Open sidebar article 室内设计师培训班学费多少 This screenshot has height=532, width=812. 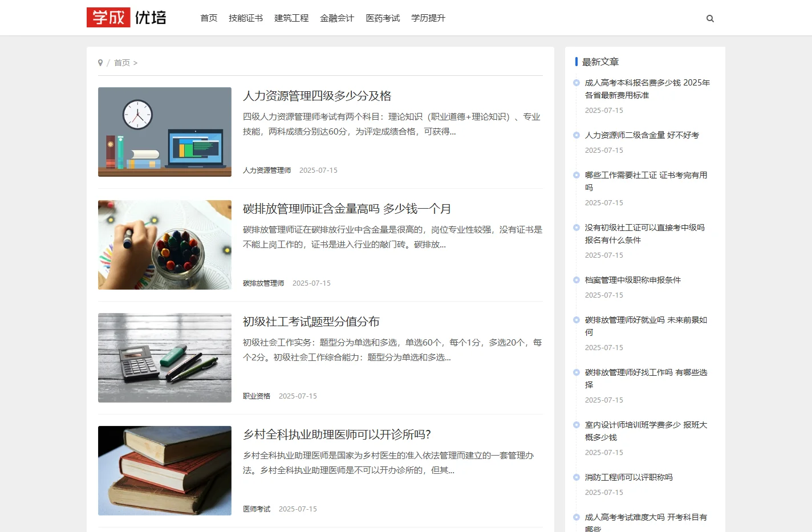[646, 431]
